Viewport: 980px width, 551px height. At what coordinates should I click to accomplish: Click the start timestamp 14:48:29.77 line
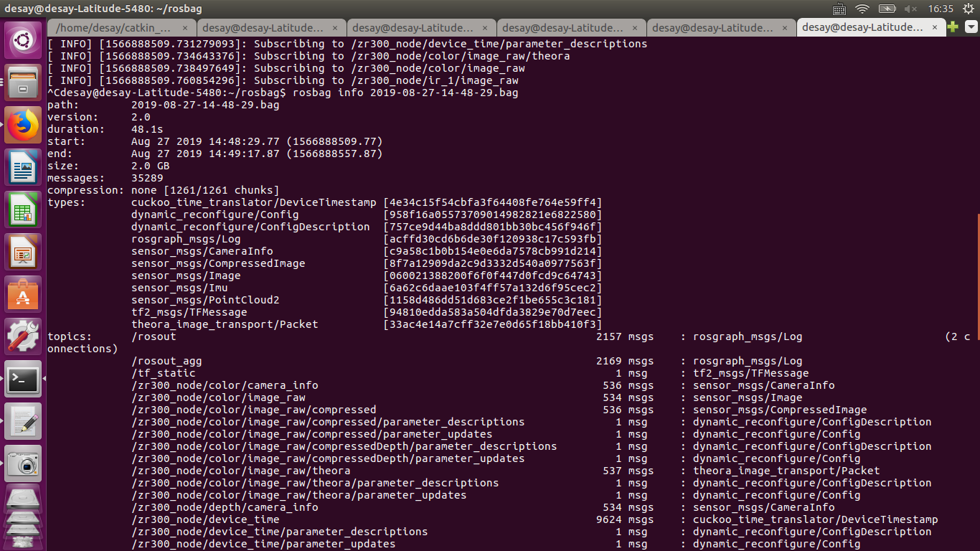point(257,141)
